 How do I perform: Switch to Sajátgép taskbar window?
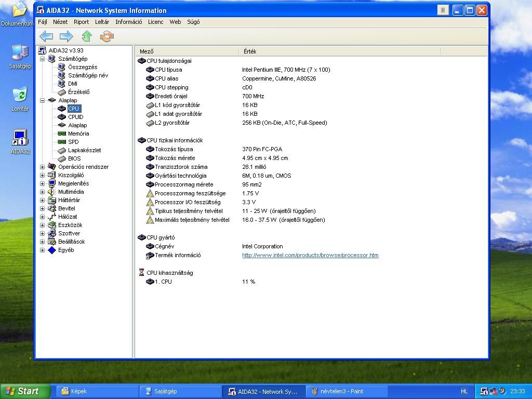click(x=180, y=391)
